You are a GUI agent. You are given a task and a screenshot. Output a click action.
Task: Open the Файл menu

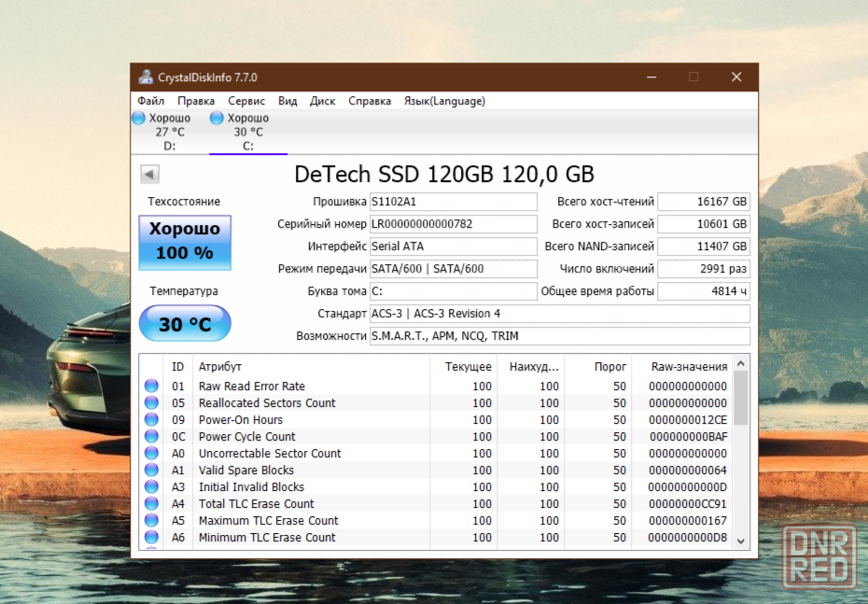150,101
